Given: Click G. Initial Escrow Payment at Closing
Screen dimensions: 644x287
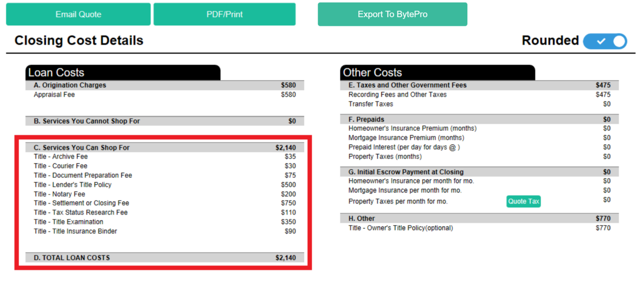Looking at the screenshot, I should tap(479, 172).
